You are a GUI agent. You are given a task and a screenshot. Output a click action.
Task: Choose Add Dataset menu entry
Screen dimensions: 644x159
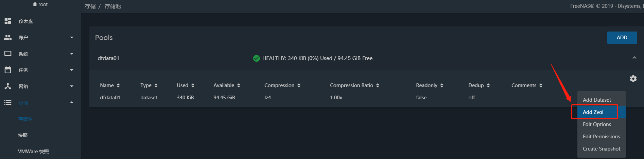click(597, 100)
